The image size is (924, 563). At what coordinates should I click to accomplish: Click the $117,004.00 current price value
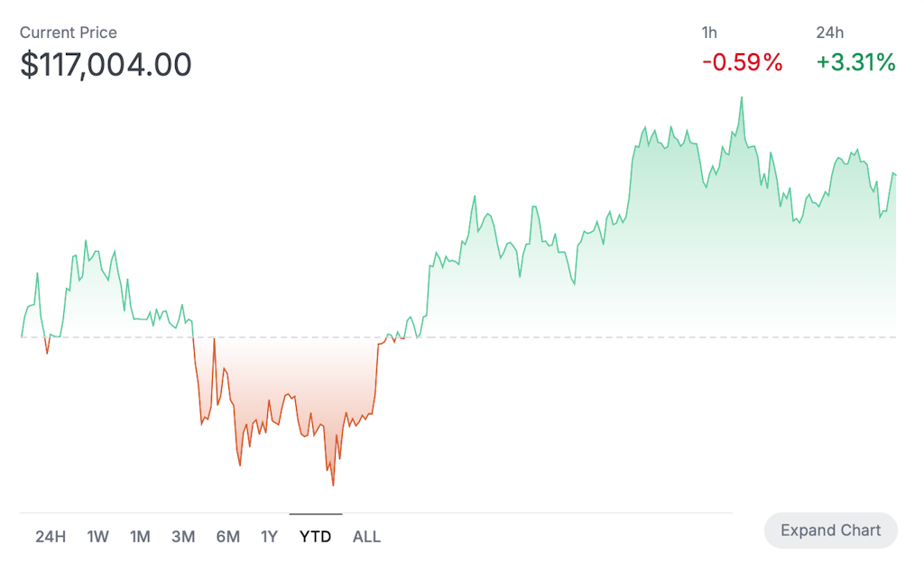[x=106, y=65]
